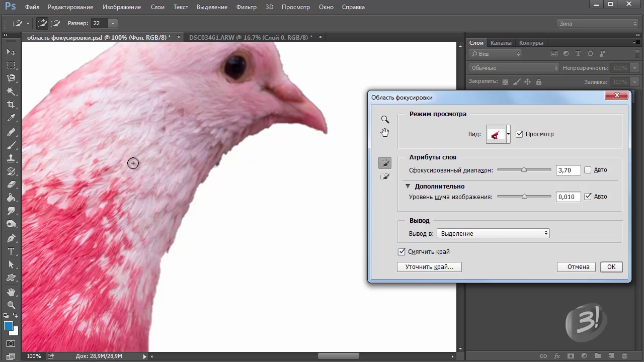Select the Move tool
Viewport: 644px width, 362px height.
(11, 52)
